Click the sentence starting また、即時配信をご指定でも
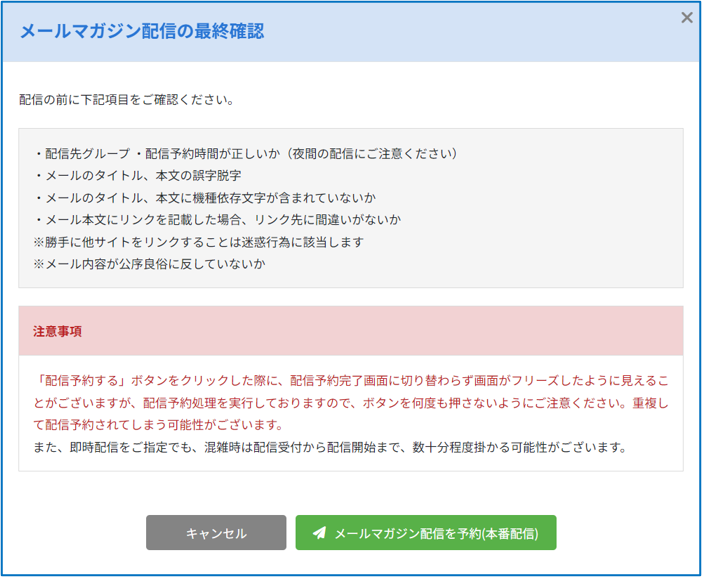 [x=330, y=447]
